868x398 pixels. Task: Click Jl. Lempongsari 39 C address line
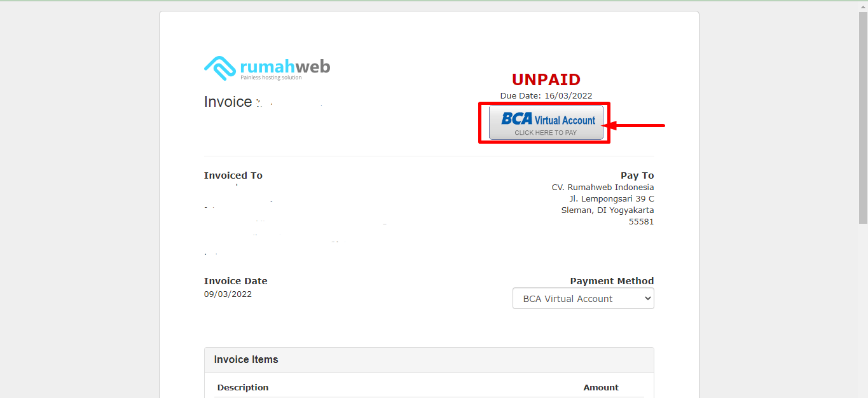[x=612, y=199]
